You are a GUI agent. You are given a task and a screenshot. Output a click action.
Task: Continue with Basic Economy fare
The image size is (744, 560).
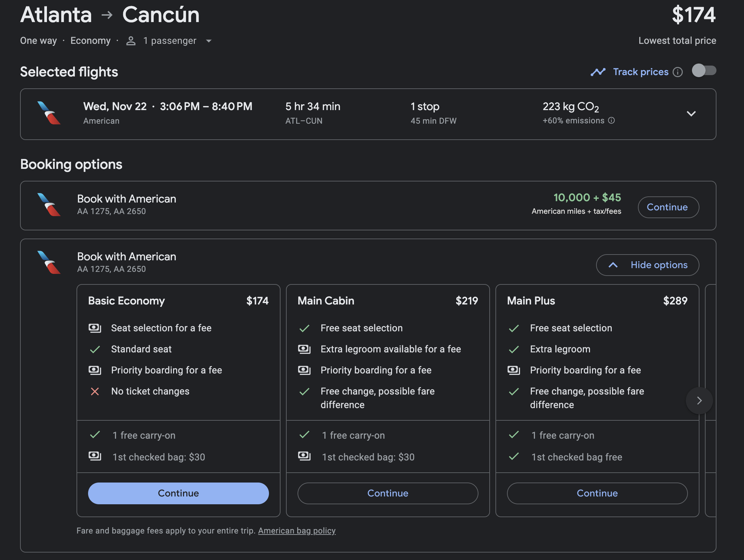178,493
